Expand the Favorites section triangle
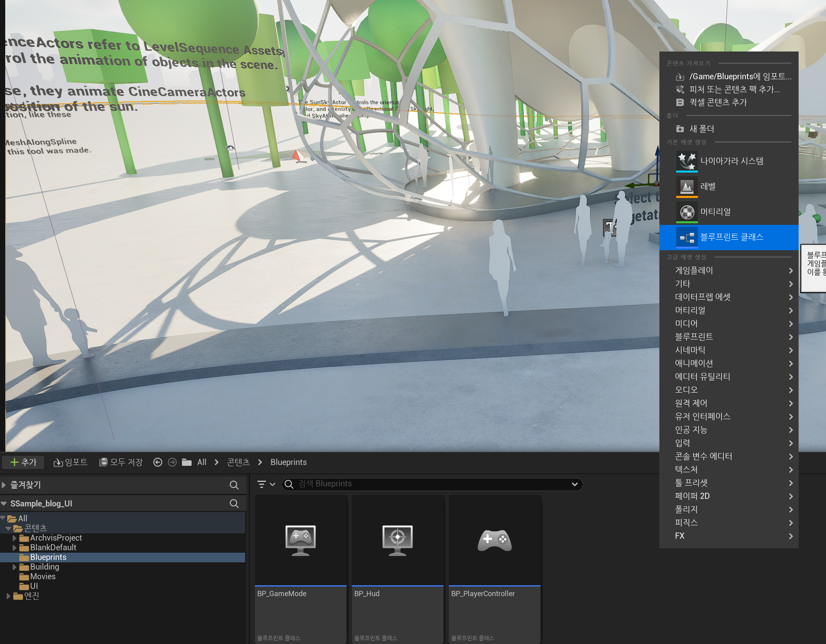 click(4, 485)
